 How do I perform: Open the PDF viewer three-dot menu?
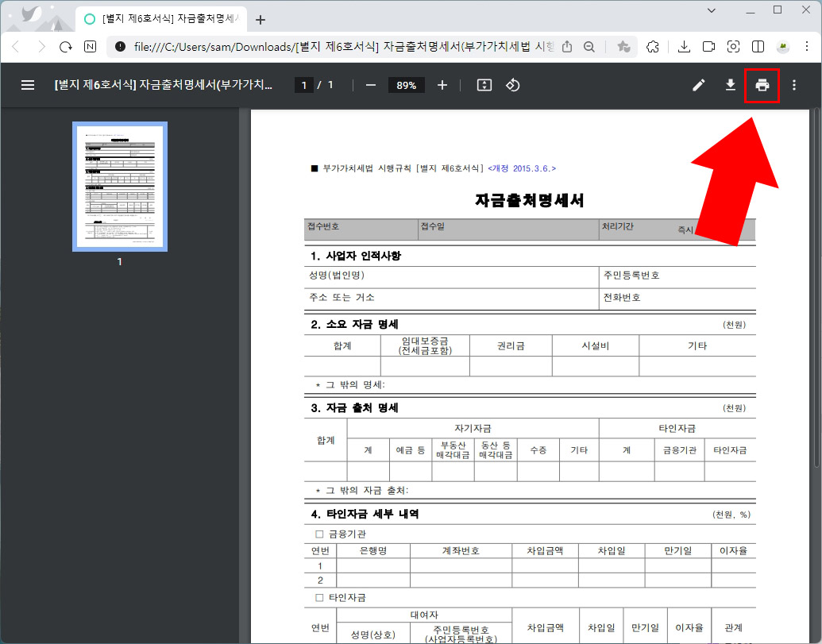[793, 85]
